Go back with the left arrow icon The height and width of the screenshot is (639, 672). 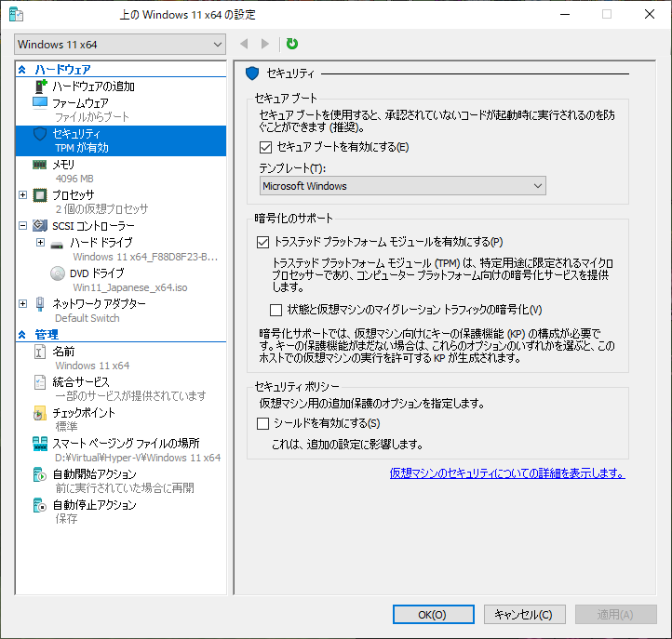pyautogui.click(x=244, y=44)
